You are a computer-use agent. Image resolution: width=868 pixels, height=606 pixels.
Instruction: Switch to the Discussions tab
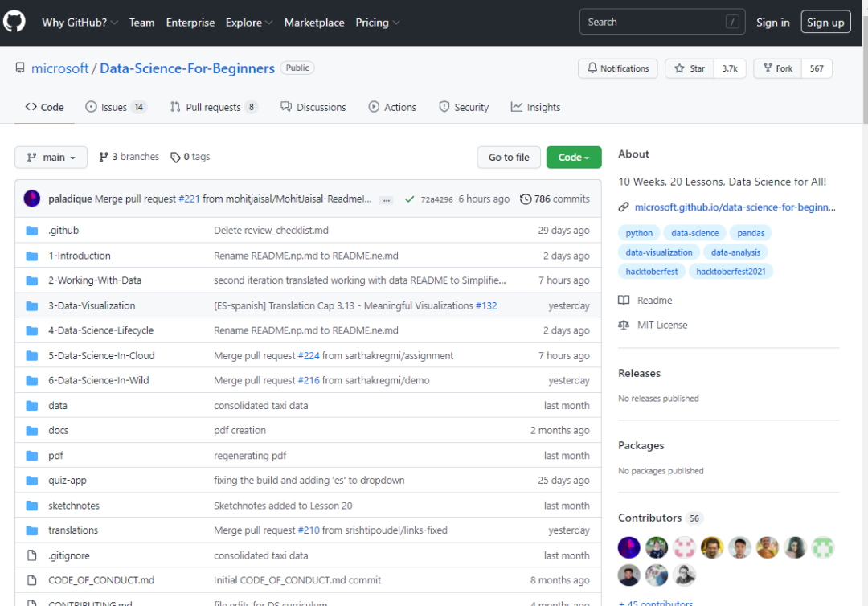coord(313,107)
